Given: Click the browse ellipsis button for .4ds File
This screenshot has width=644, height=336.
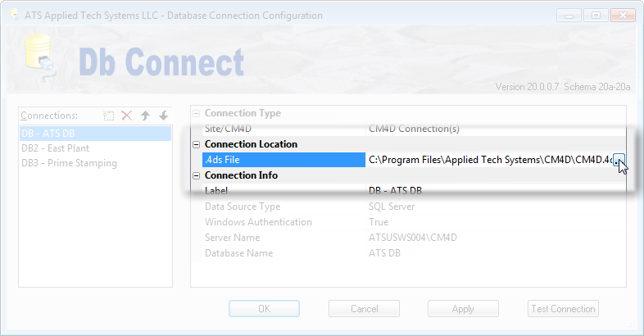Looking at the screenshot, I should tap(620, 160).
